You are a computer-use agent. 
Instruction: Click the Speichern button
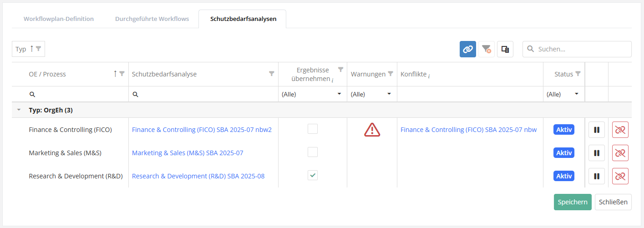[x=572, y=202]
